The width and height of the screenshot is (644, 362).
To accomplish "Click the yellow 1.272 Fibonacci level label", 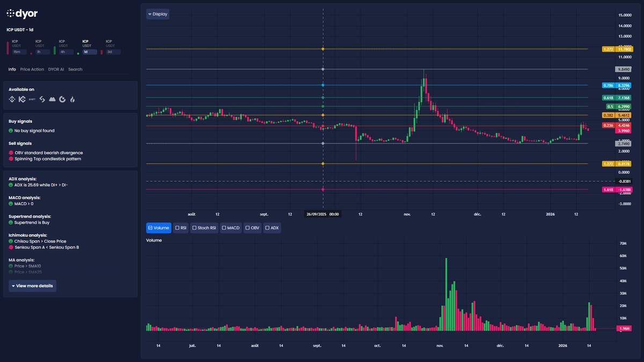I will click(x=609, y=48).
